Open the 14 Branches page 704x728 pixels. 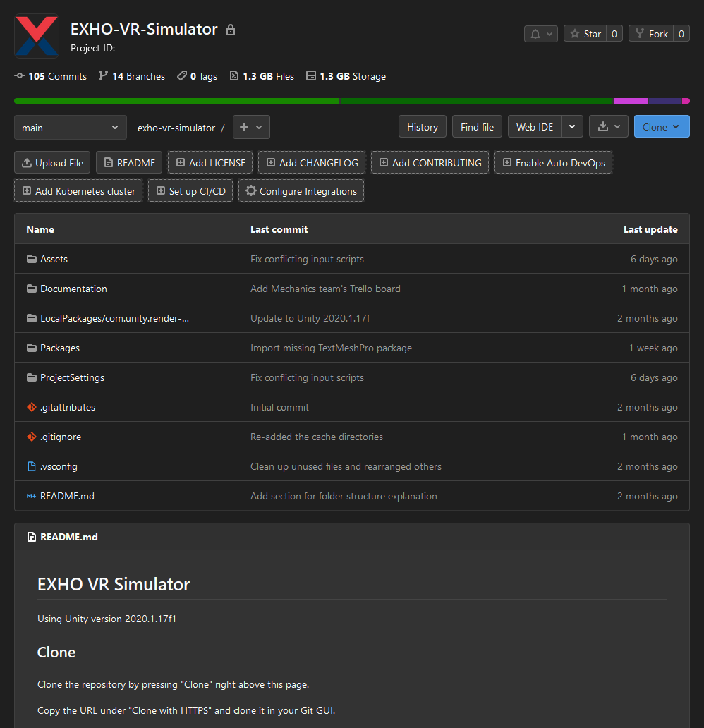[x=131, y=76]
